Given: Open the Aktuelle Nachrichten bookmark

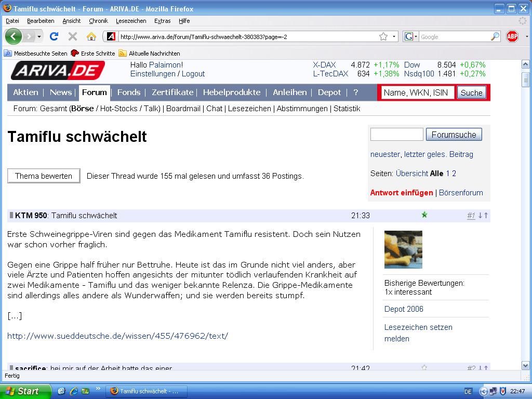Looking at the screenshot, I should coord(153,53).
